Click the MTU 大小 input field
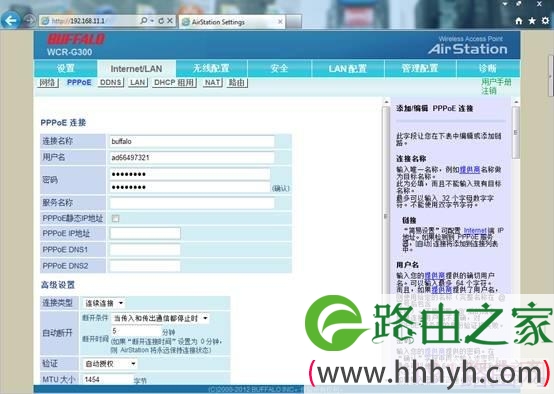The height and width of the screenshot is (394, 554). (x=107, y=379)
